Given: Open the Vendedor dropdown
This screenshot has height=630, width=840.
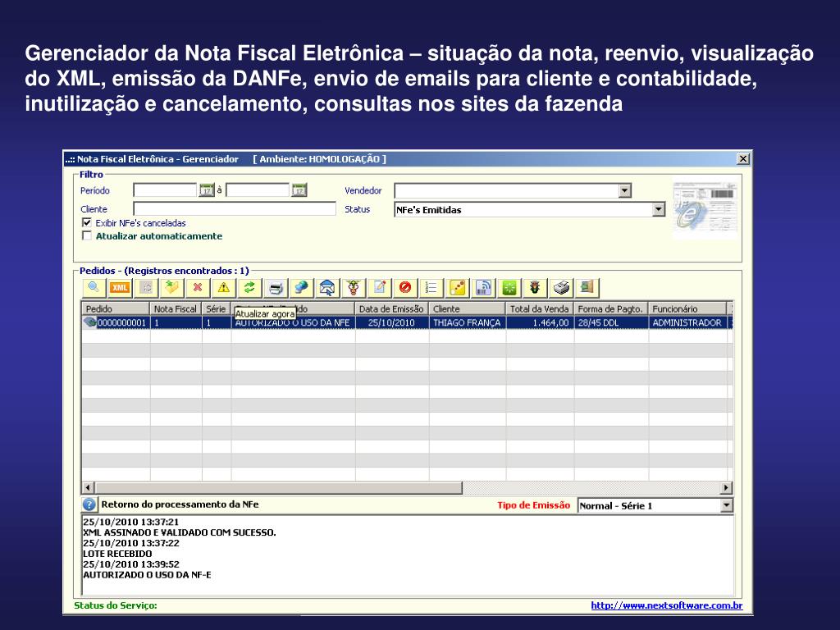Looking at the screenshot, I should tap(624, 190).
